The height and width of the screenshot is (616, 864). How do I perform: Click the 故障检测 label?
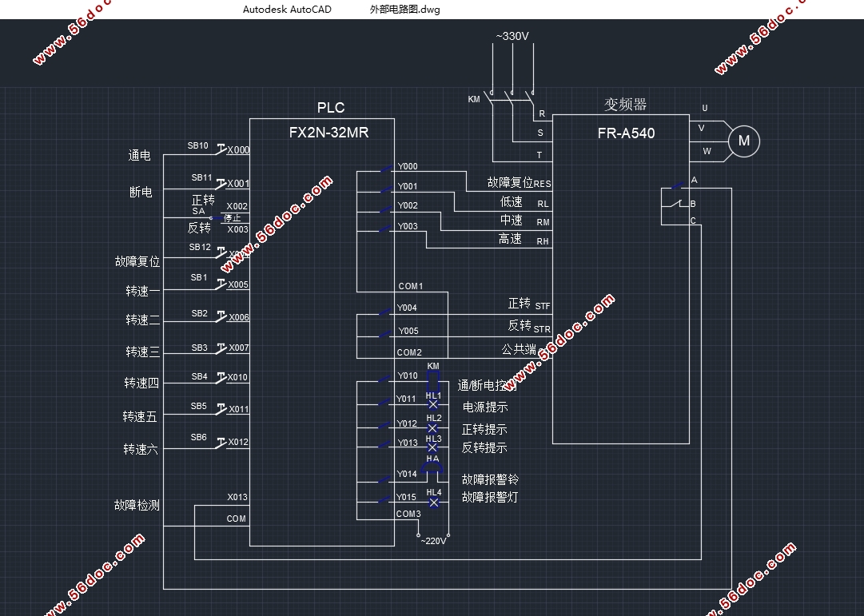(137, 505)
